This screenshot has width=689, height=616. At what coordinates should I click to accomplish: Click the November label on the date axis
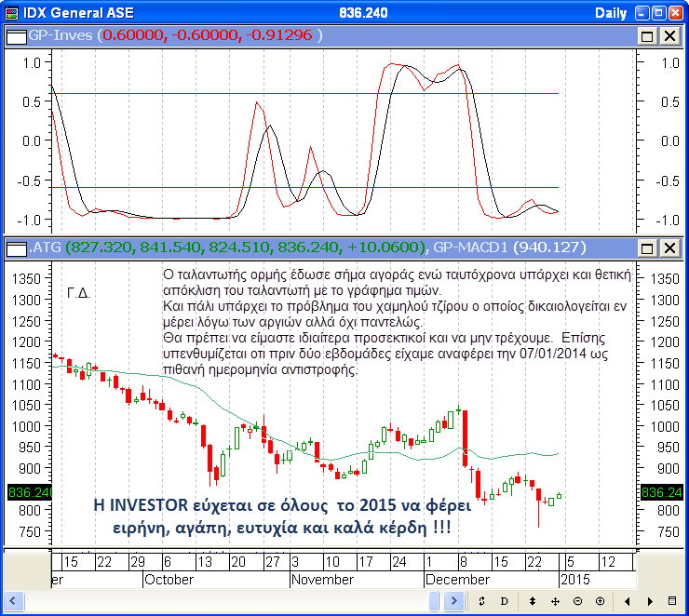point(322,580)
